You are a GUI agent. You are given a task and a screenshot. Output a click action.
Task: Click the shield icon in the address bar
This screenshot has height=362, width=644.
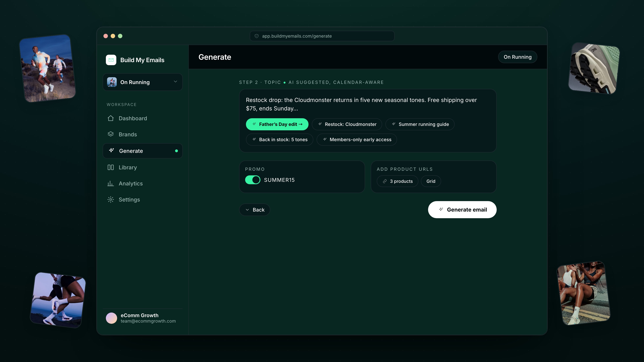tap(257, 36)
